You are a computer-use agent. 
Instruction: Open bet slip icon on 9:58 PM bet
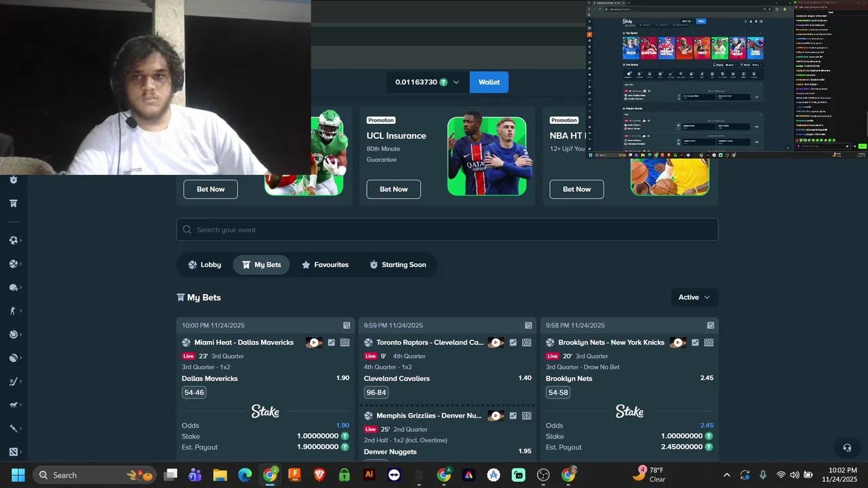[x=711, y=325]
